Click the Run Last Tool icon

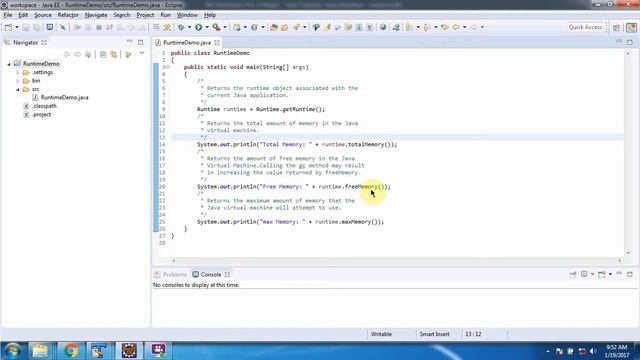pyautogui.click(x=217, y=27)
